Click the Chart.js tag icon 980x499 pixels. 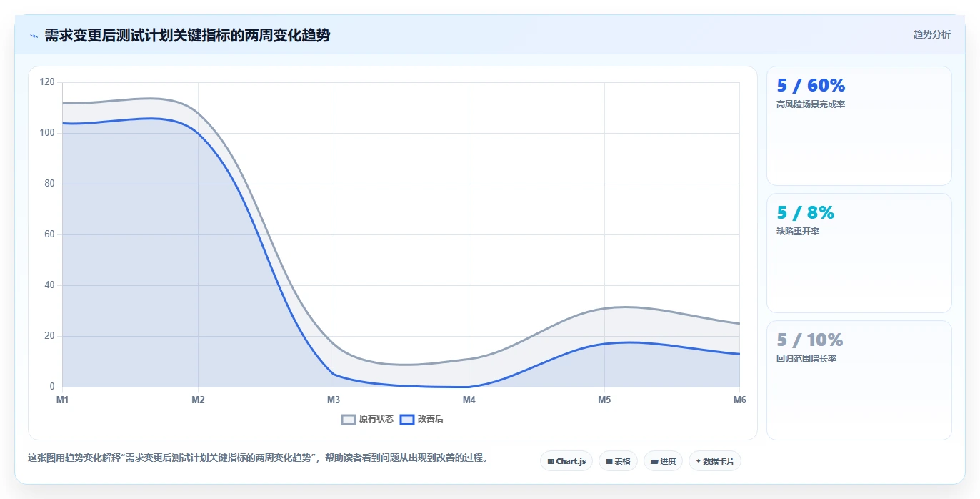[x=551, y=462]
